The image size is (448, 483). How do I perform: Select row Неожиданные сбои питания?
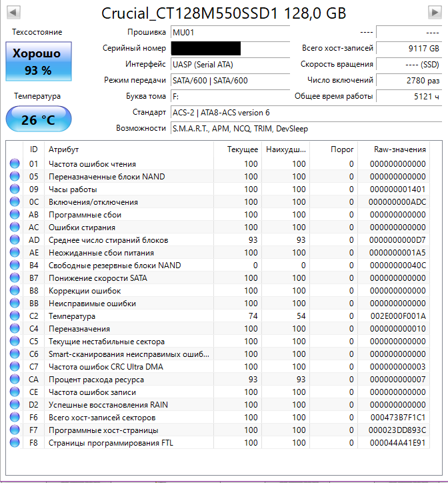point(218,253)
